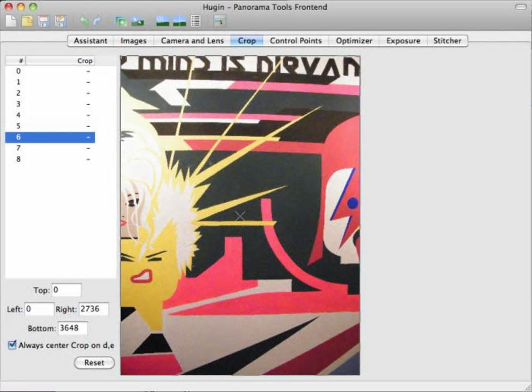Screen dimensions: 532x392
Task: Click the Reset button
Action: pos(94,362)
